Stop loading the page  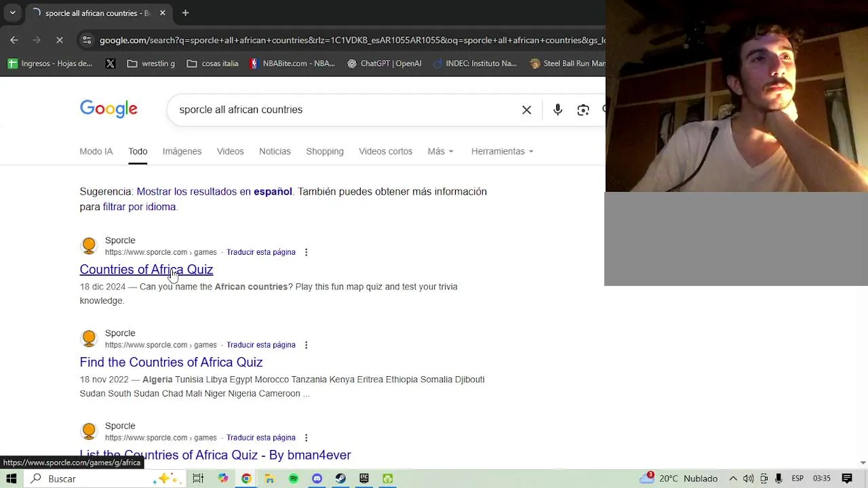coord(60,40)
